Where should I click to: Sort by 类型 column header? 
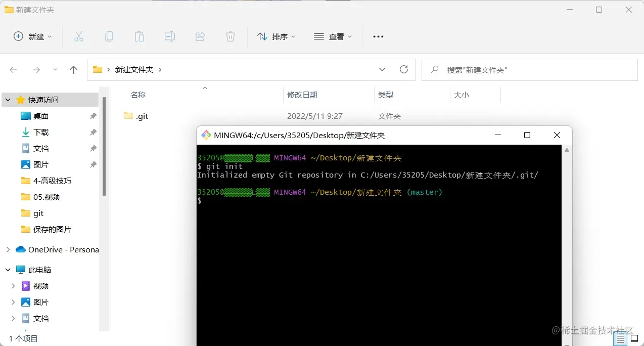click(386, 95)
